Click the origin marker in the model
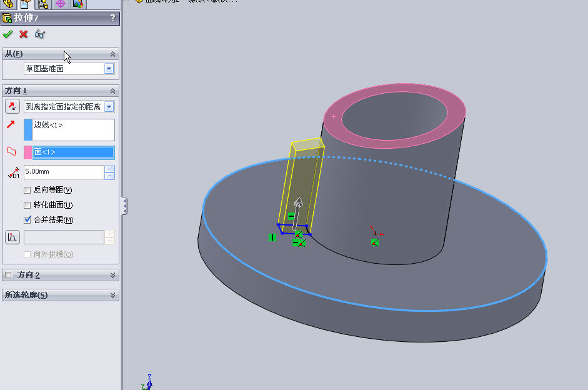 click(376, 232)
